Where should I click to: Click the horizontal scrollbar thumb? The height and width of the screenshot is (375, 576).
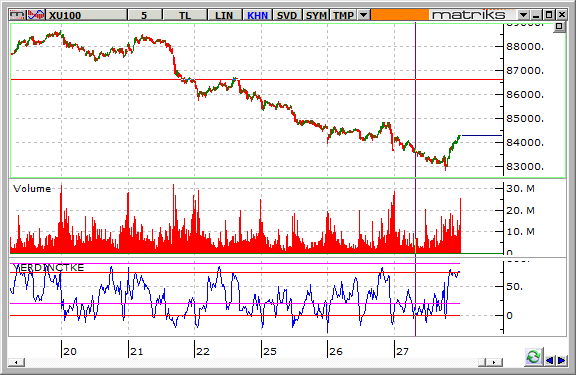[x=482, y=363]
